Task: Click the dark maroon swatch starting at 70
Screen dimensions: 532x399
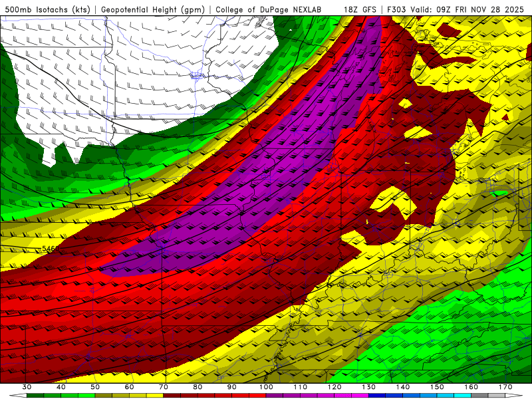Action: click(172, 396)
